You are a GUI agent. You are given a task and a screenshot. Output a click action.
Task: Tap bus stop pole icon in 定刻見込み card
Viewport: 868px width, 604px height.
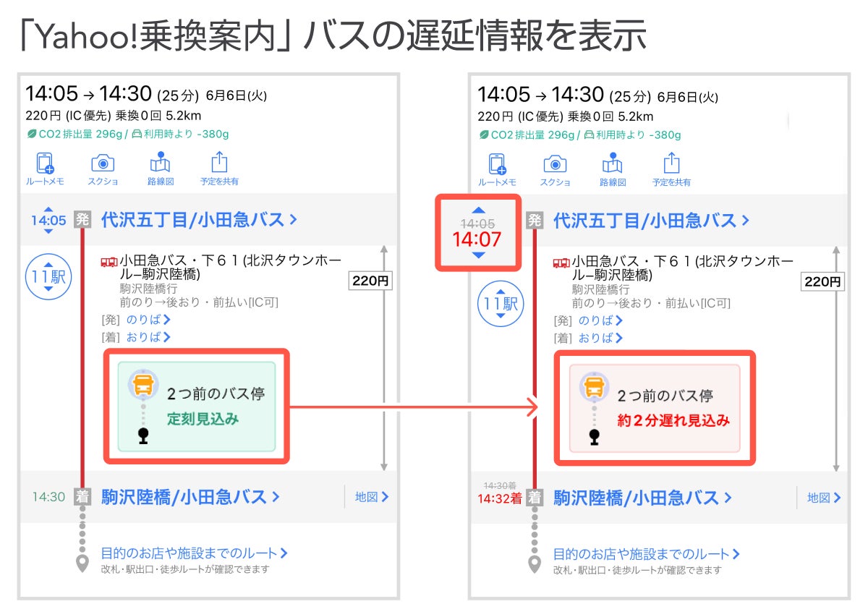(x=143, y=435)
